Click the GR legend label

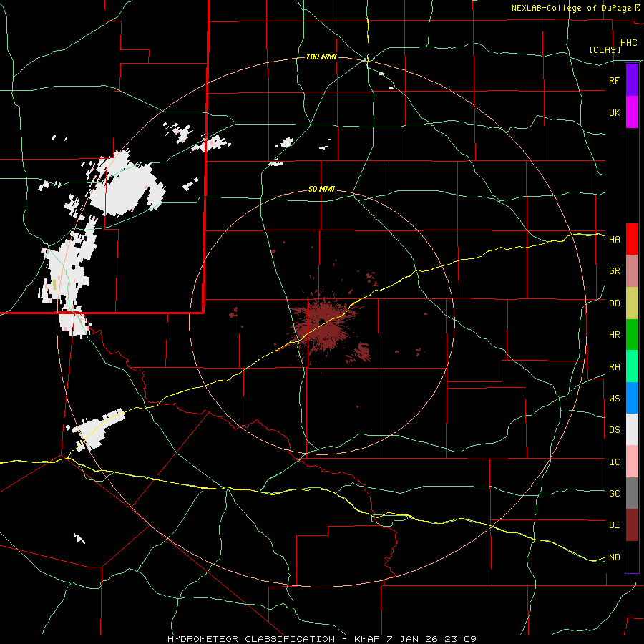615,271
